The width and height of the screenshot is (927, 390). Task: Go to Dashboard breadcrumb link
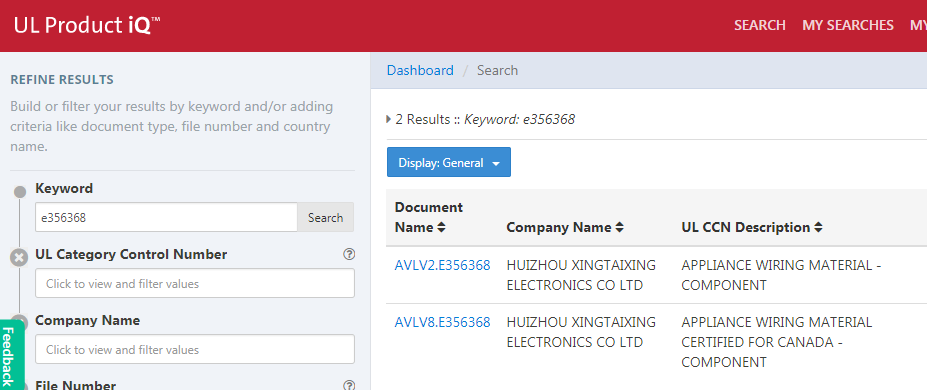(420, 70)
